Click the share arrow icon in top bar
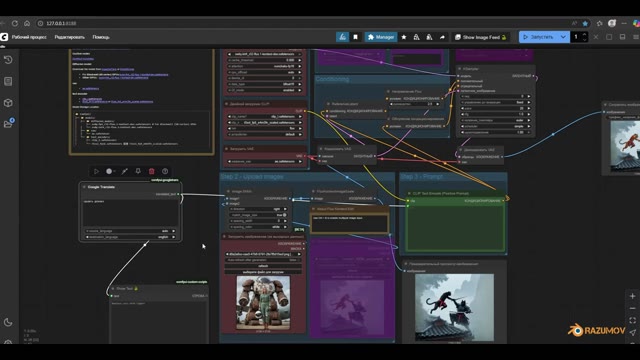 (442, 37)
